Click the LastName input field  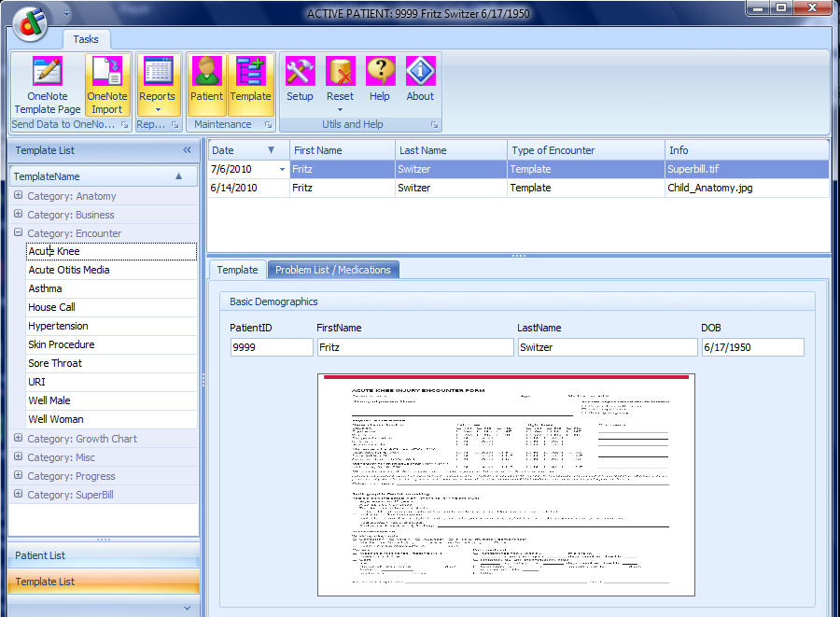(607, 347)
